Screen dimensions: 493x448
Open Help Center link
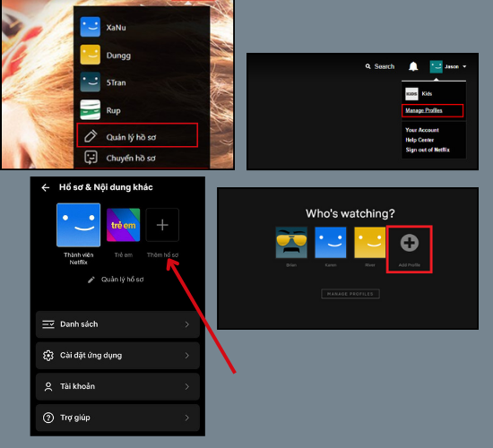click(x=419, y=140)
